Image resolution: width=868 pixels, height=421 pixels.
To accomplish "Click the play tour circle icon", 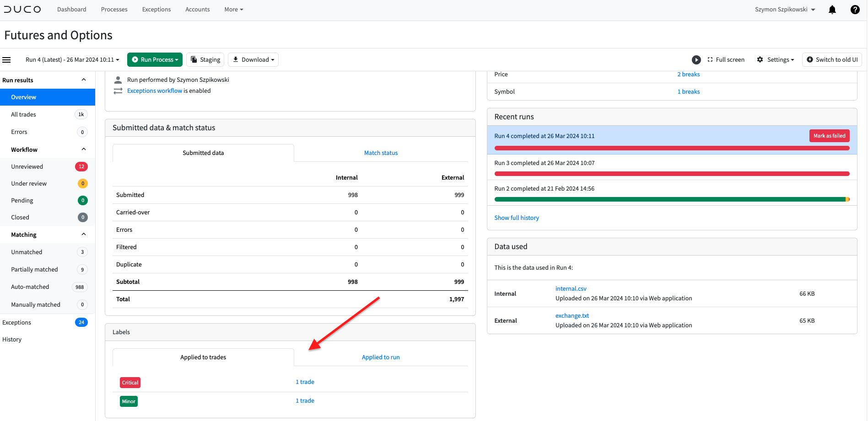I will [x=696, y=60].
